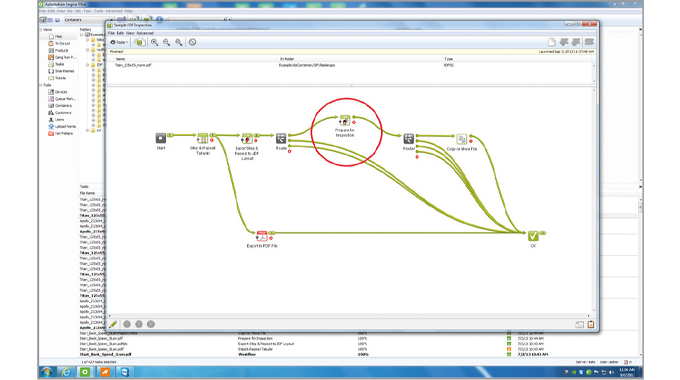Open the File menu of the workflow window
This screenshot has height=380, width=680.
click(111, 33)
